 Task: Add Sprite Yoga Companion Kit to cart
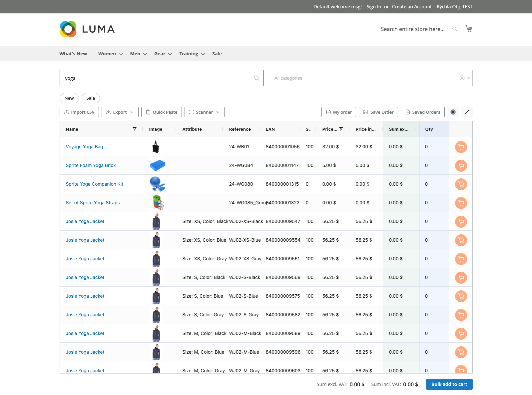click(461, 184)
